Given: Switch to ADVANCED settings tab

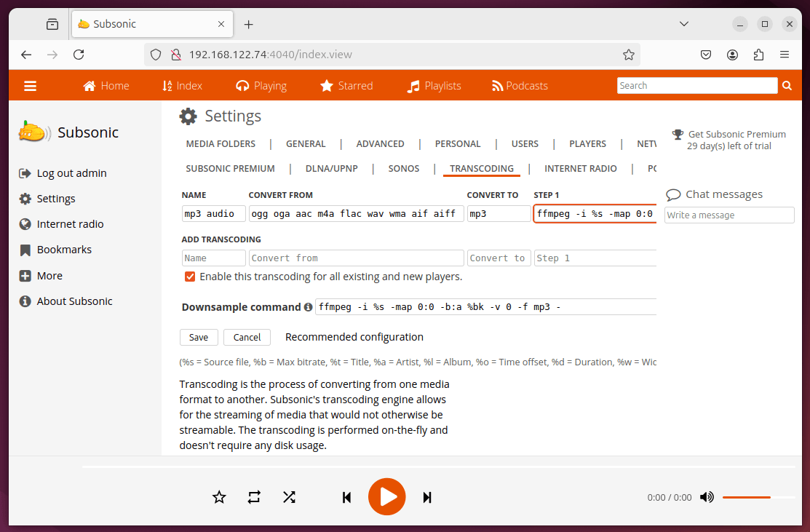Looking at the screenshot, I should 380,143.
